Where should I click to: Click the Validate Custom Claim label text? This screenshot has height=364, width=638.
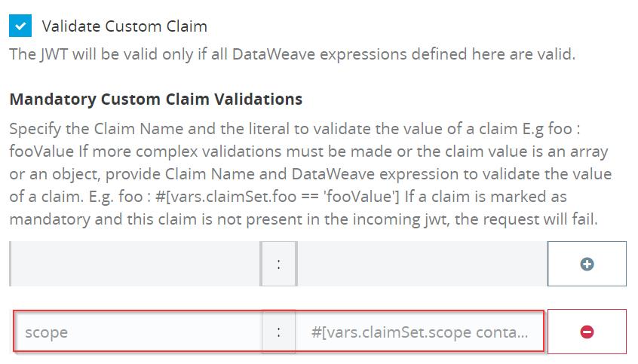(124, 26)
